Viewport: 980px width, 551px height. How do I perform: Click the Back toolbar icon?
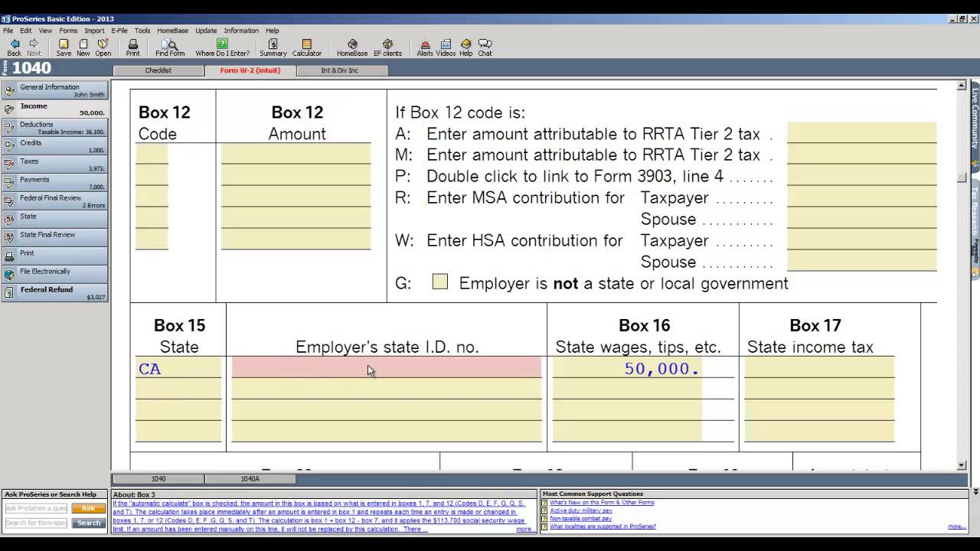[x=14, y=47]
